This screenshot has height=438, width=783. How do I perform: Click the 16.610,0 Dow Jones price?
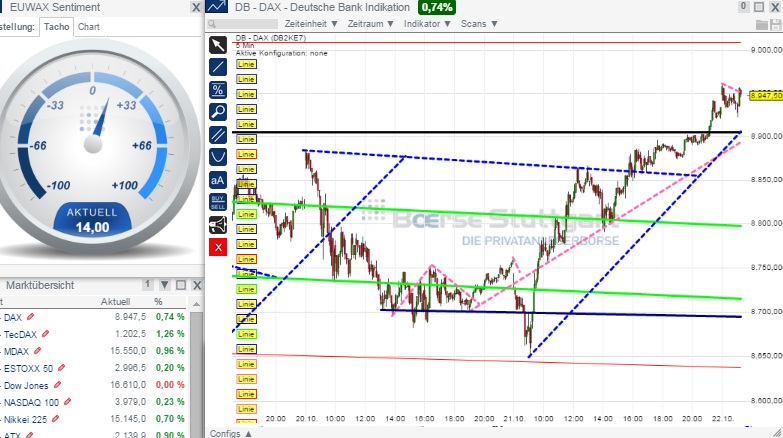[x=128, y=385]
